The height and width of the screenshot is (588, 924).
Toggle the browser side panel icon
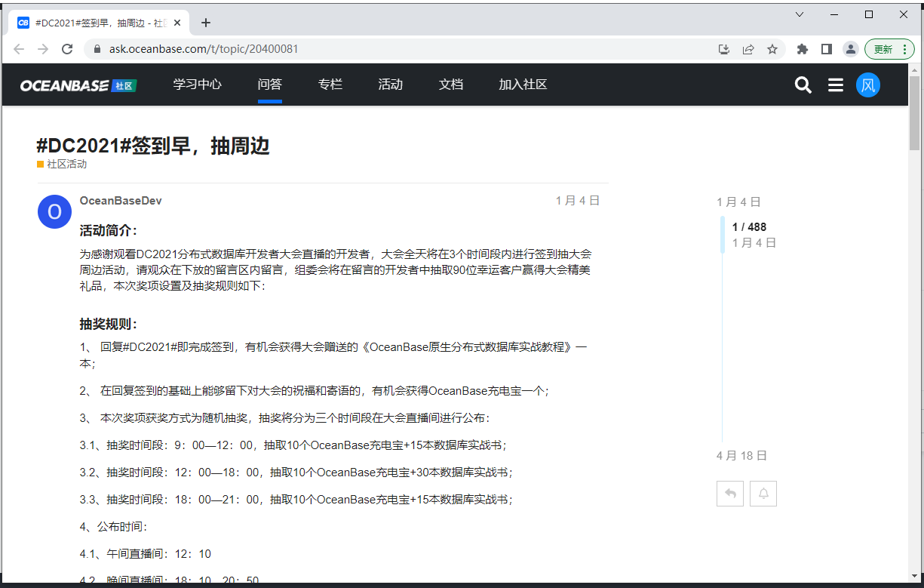click(x=827, y=49)
